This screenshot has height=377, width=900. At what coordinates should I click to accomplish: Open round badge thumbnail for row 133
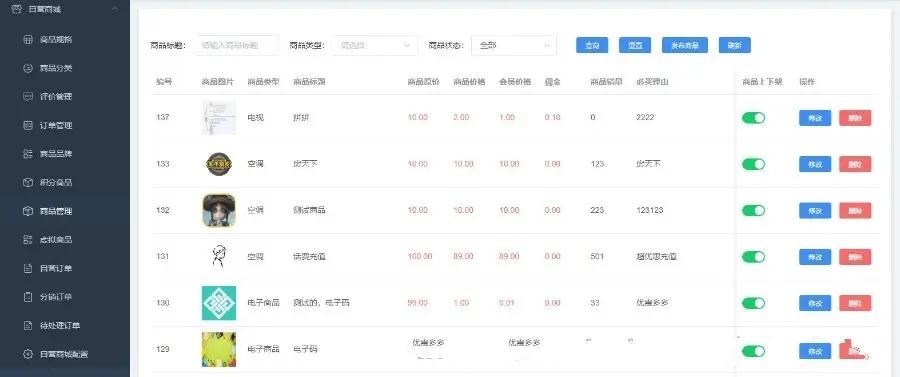click(219, 164)
